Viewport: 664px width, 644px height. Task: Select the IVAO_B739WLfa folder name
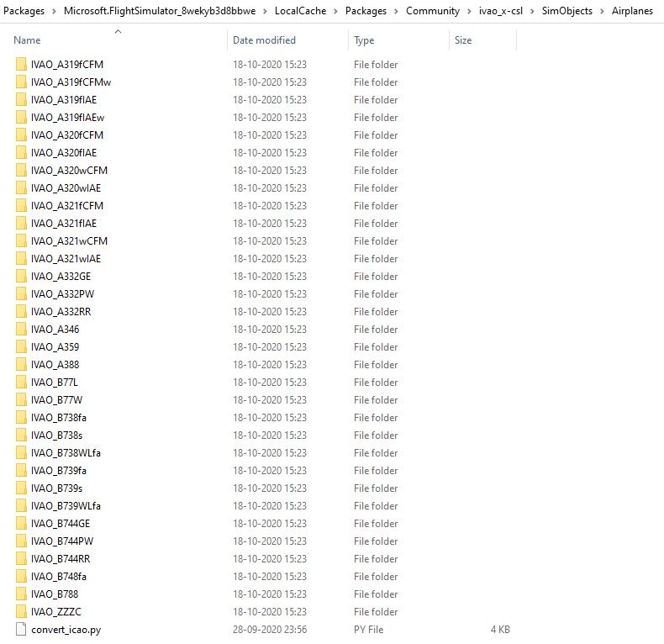[66, 506]
